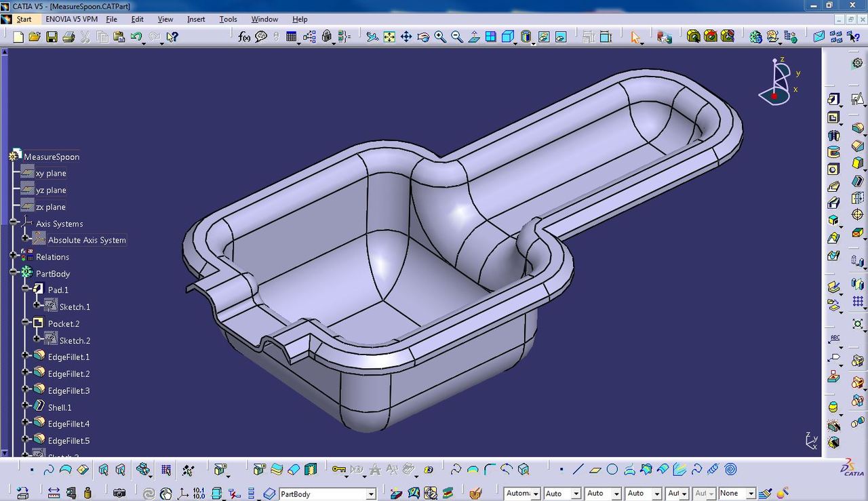The image size is (868, 501).
Task: Click the Pocket tool icon
Action: [x=833, y=117]
